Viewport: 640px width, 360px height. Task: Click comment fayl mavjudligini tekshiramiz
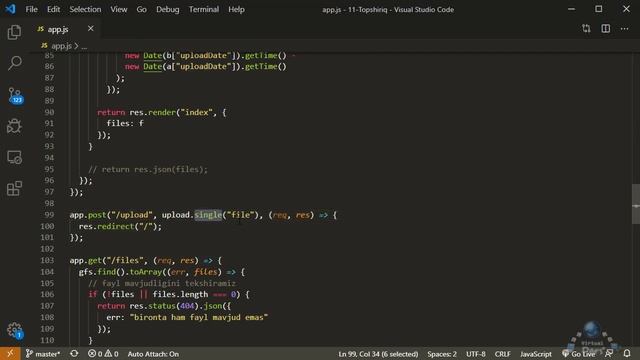pos(162,283)
